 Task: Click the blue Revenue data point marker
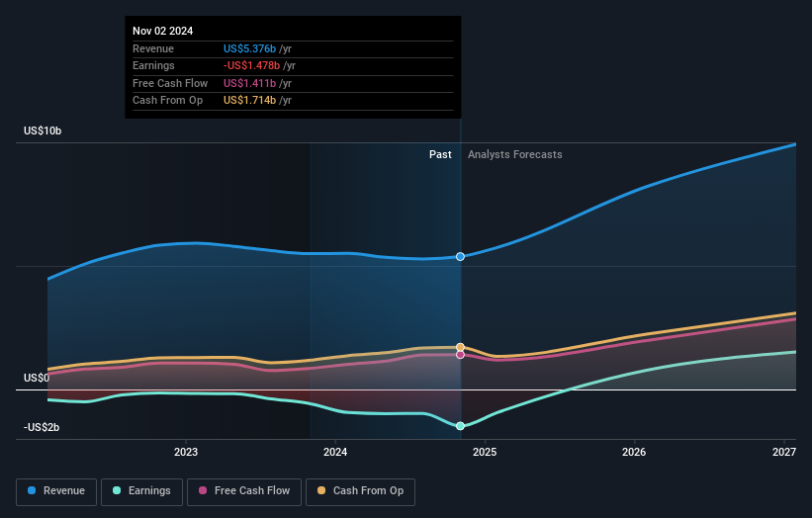point(460,257)
